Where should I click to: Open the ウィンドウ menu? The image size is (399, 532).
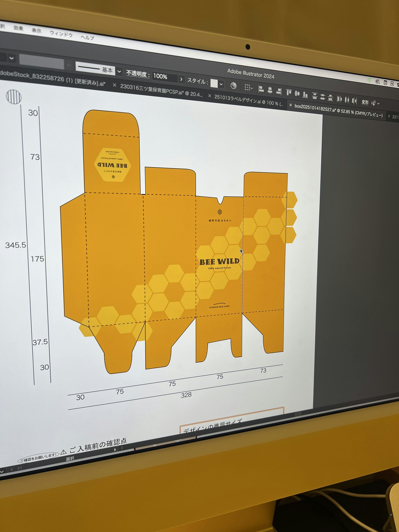tap(61, 34)
